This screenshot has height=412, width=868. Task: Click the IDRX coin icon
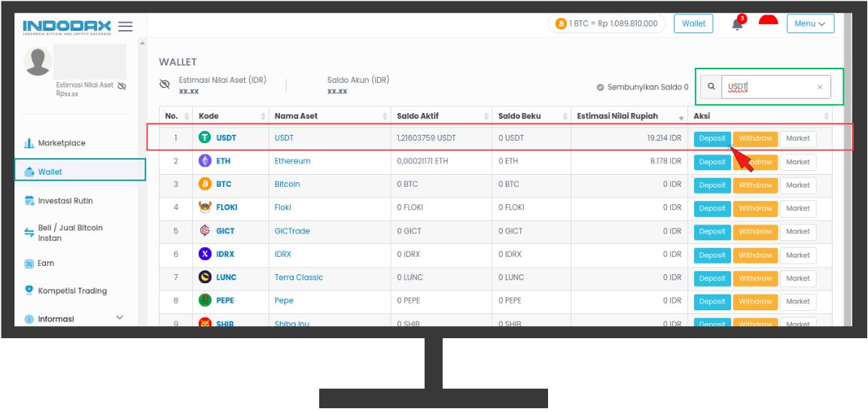point(205,254)
